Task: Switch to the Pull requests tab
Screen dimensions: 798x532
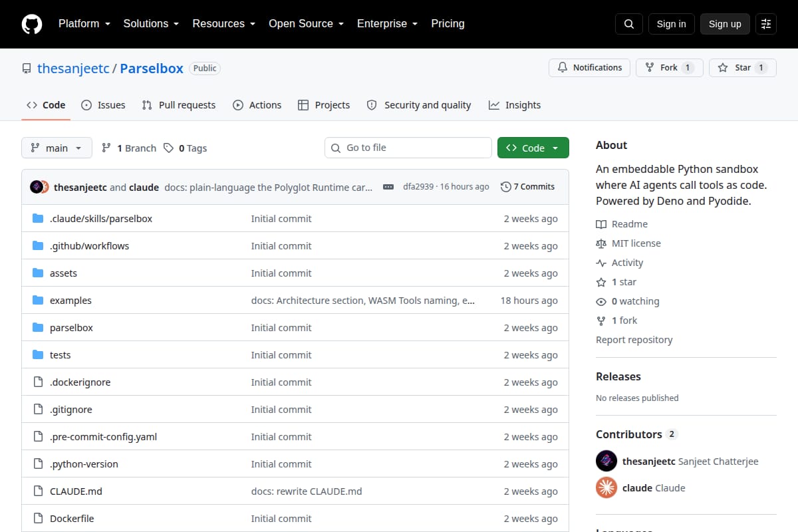Action: (x=179, y=105)
